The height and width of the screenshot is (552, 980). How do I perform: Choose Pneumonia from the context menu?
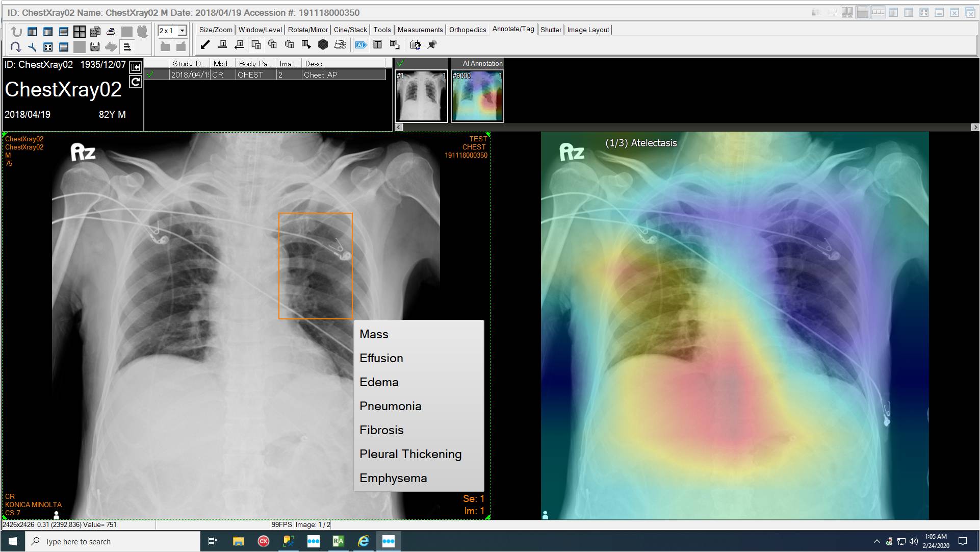(390, 406)
